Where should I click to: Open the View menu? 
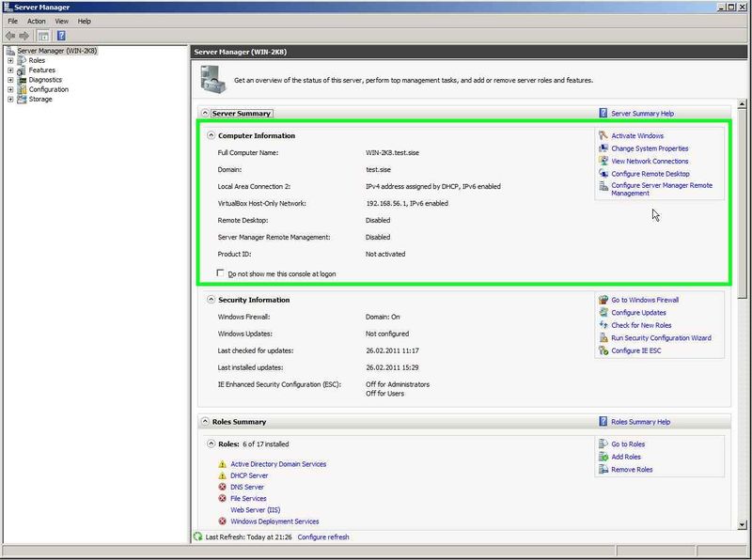click(61, 21)
